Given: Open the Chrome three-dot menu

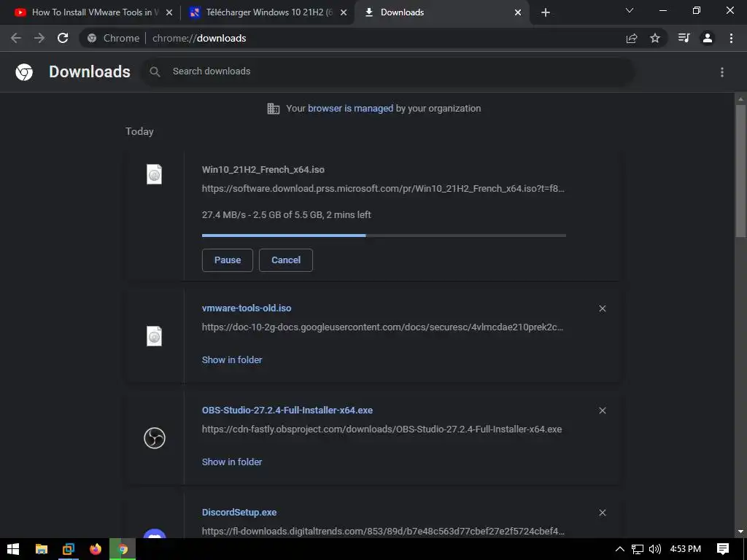Looking at the screenshot, I should [x=731, y=38].
